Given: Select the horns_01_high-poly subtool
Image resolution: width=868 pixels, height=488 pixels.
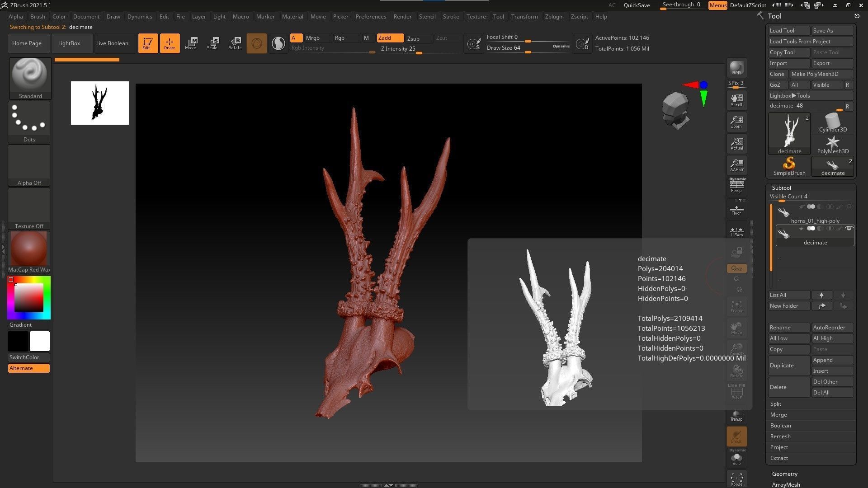Looking at the screenshot, I should click(x=815, y=214).
